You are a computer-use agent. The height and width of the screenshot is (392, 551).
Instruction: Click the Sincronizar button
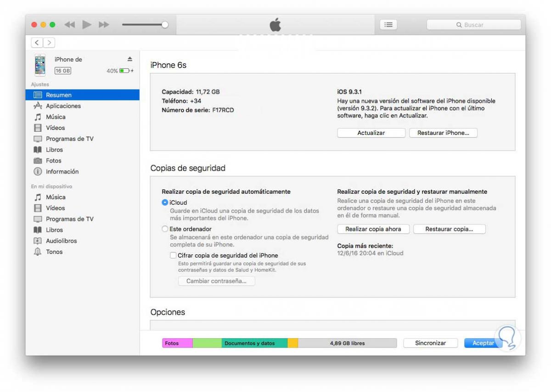(431, 343)
